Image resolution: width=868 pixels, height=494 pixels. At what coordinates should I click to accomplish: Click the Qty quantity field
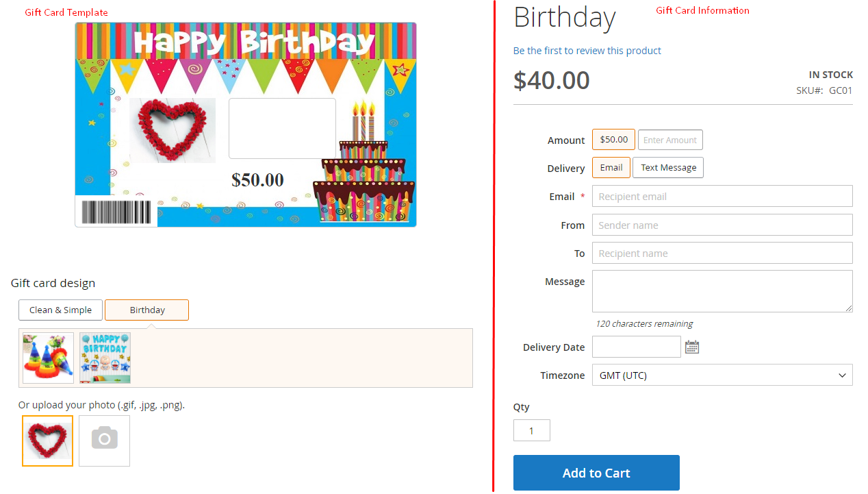pyautogui.click(x=531, y=431)
